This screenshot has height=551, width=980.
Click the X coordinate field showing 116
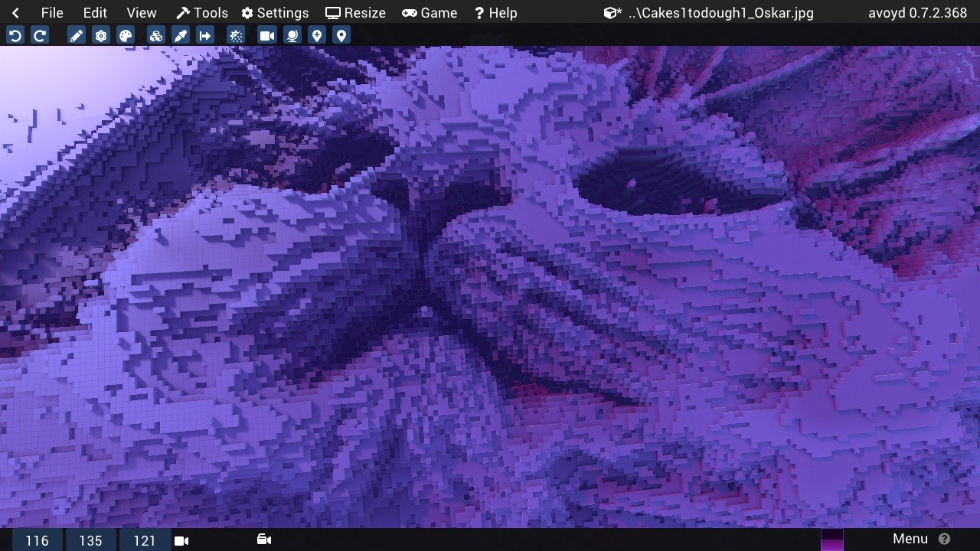coord(37,541)
